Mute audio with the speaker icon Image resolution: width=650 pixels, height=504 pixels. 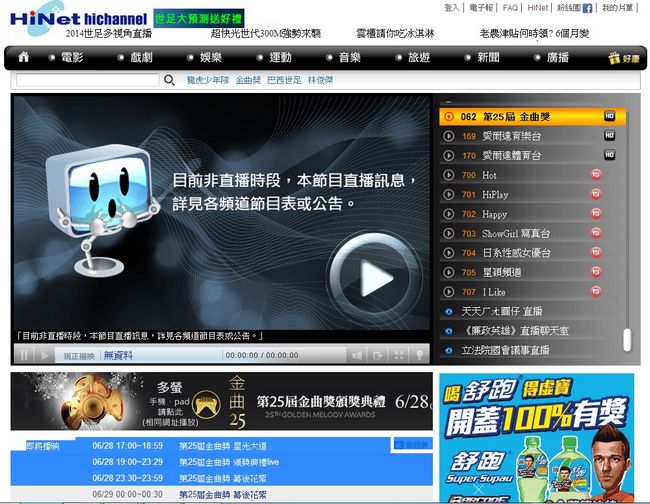357,355
